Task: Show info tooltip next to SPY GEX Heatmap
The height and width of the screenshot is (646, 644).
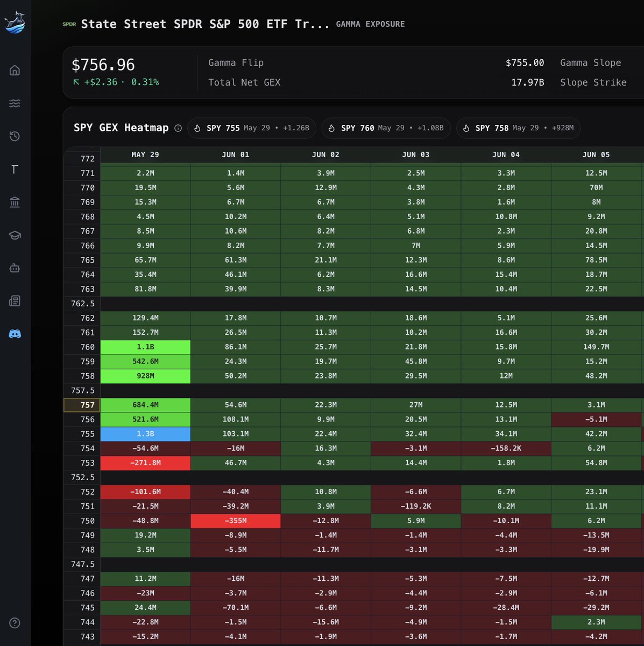Action: [x=178, y=128]
